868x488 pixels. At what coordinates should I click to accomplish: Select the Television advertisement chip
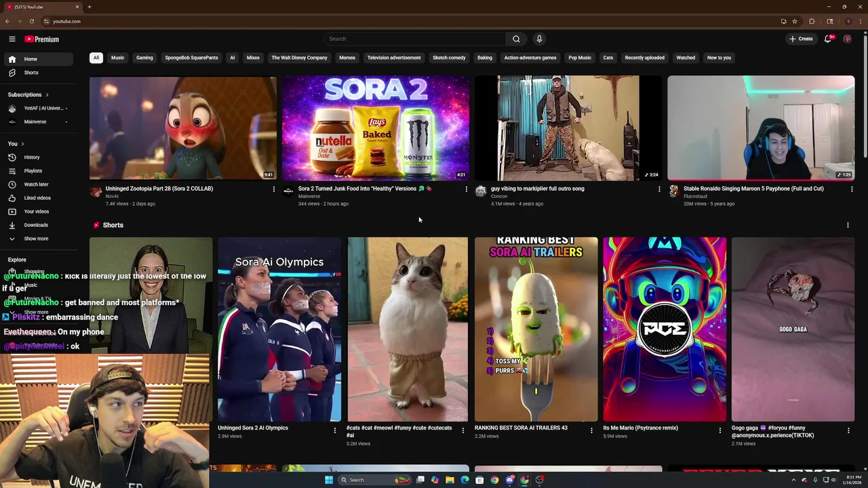(x=394, y=58)
